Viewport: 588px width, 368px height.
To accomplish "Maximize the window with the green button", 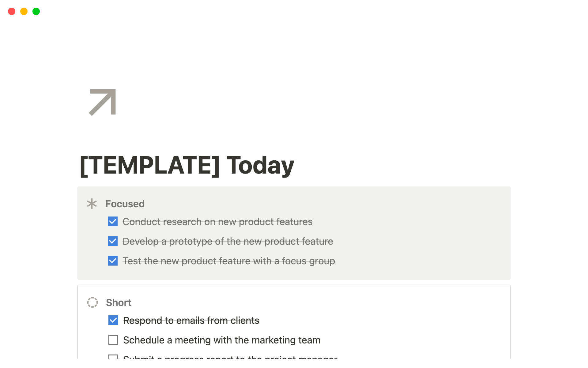I will [36, 11].
